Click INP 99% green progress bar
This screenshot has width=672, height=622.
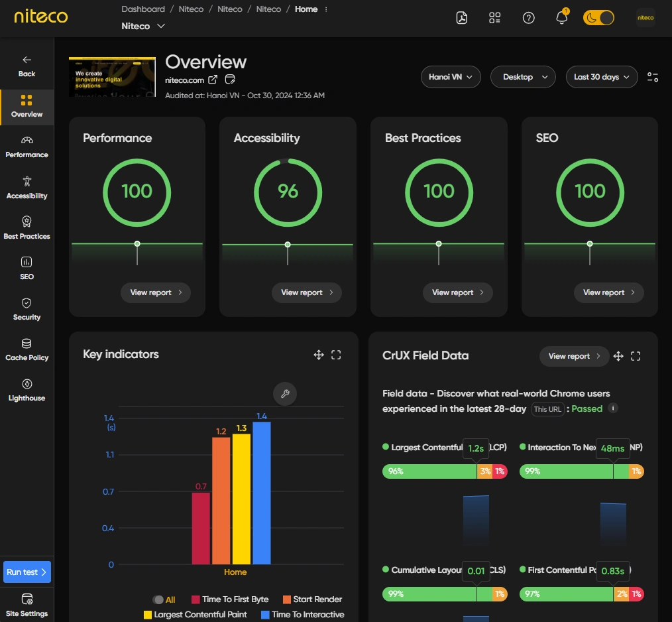pos(574,471)
